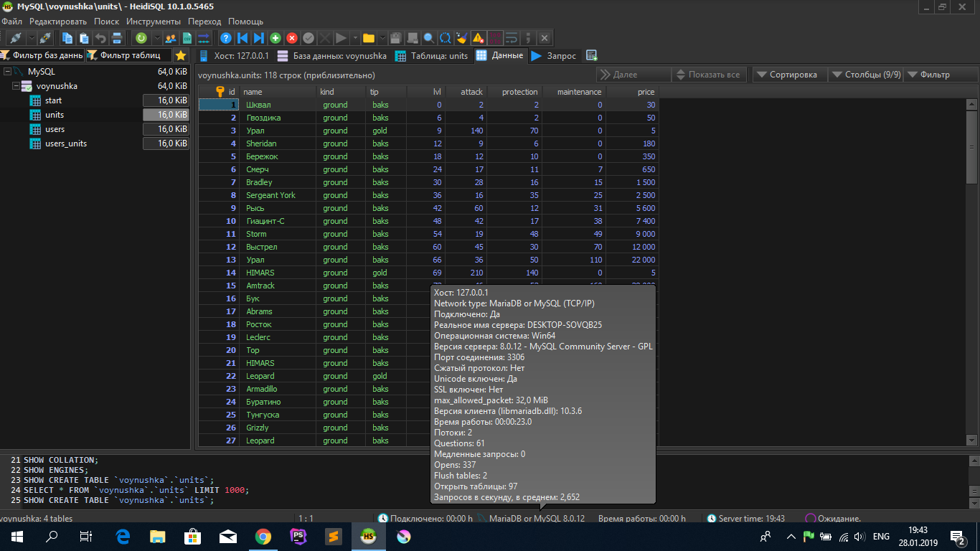Click the new query tab icon
The image size is (980, 551).
click(591, 55)
